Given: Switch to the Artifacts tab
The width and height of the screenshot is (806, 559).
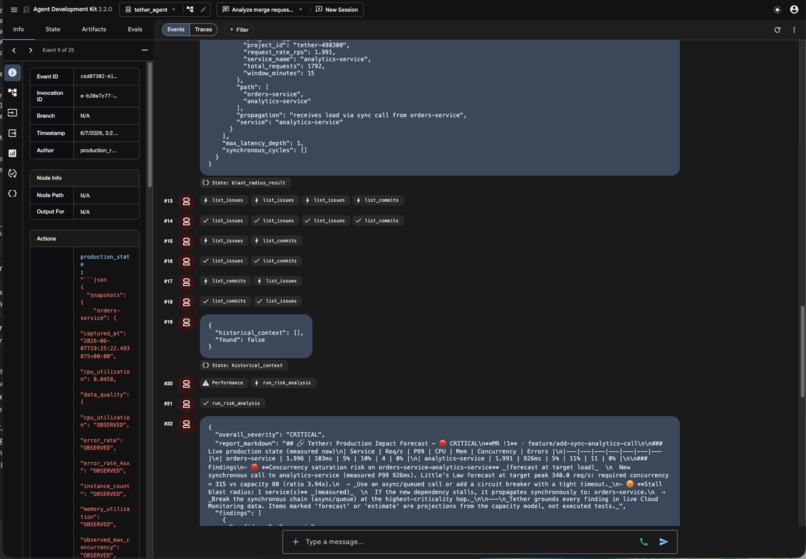Looking at the screenshot, I should [x=94, y=29].
